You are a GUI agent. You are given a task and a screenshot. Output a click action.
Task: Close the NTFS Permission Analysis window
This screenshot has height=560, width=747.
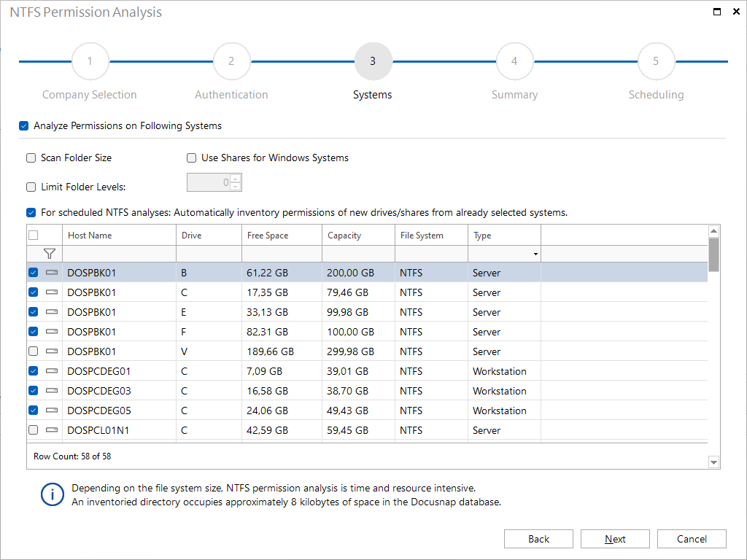[x=736, y=12]
